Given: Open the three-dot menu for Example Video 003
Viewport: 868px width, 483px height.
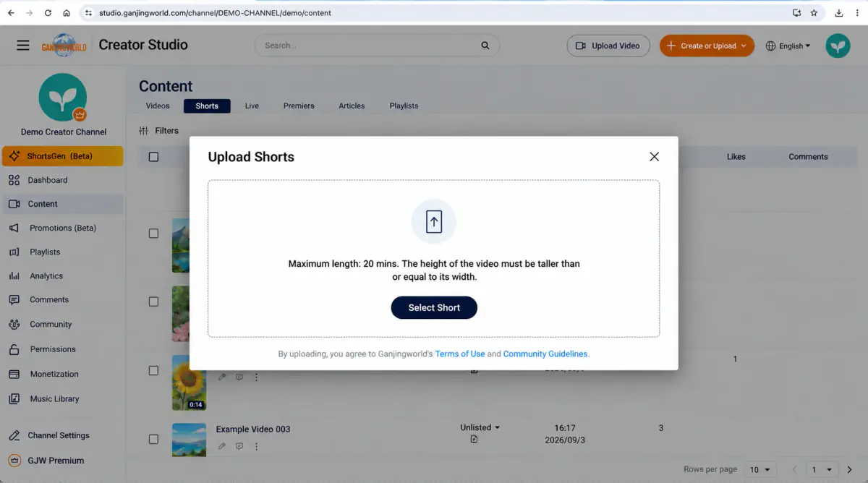Looking at the screenshot, I should (256, 446).
